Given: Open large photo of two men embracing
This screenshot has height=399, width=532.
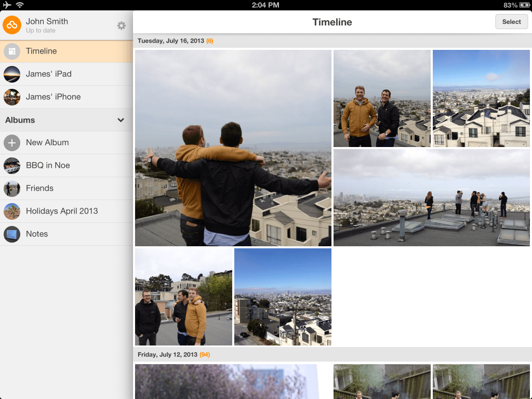Looking at the screenshot, I should pyautogui.click(x=233, y=148).
